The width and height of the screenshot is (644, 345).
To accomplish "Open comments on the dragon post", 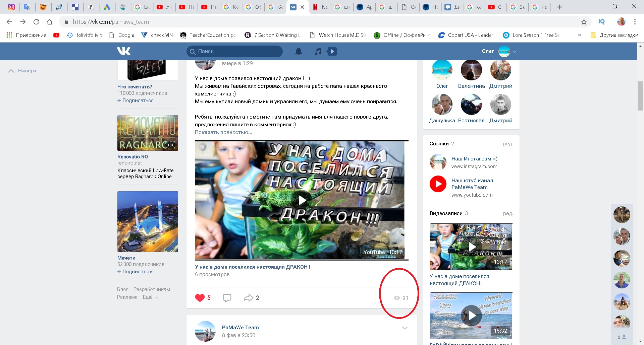I will 227,298.
